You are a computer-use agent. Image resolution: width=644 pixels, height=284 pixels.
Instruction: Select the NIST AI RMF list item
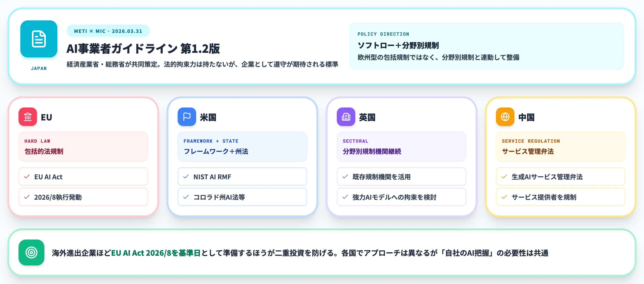(242, 177)
